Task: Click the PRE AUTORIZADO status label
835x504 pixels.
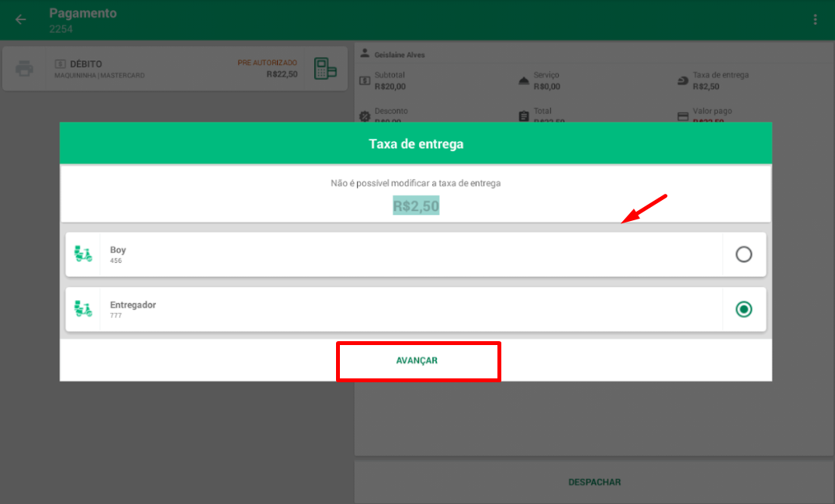Action: 267,63
